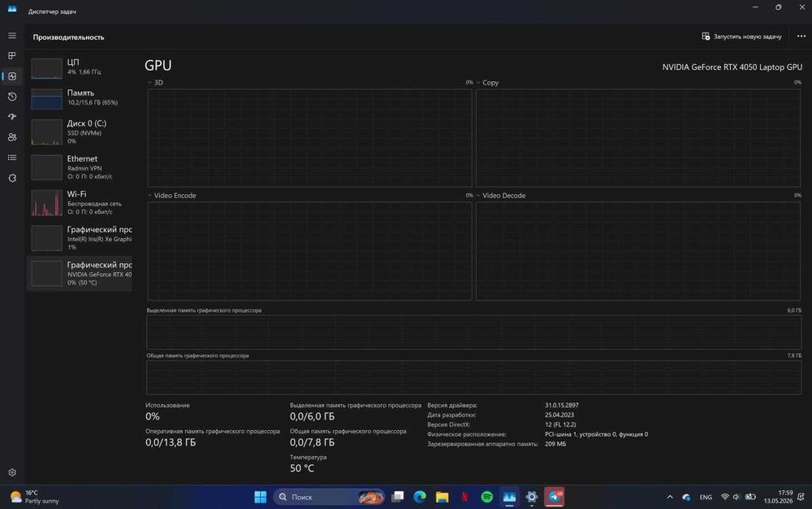Open the Services page icon
812x509 pixels.
(12, 178)
